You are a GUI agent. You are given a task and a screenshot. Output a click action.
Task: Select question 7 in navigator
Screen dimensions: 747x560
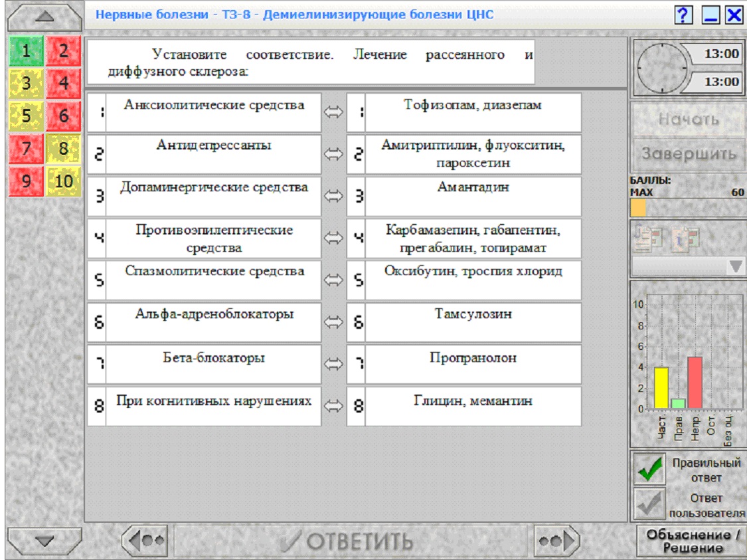point(26,148)
